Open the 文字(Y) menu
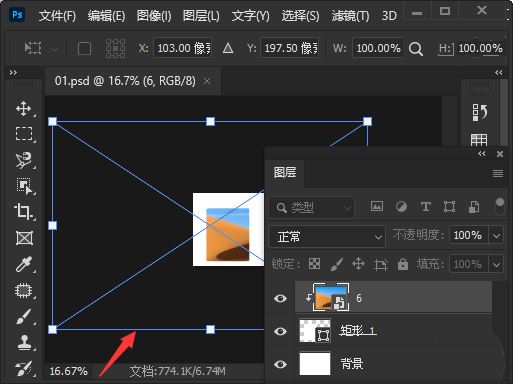 pyautogui.click(x=251, y=16)
